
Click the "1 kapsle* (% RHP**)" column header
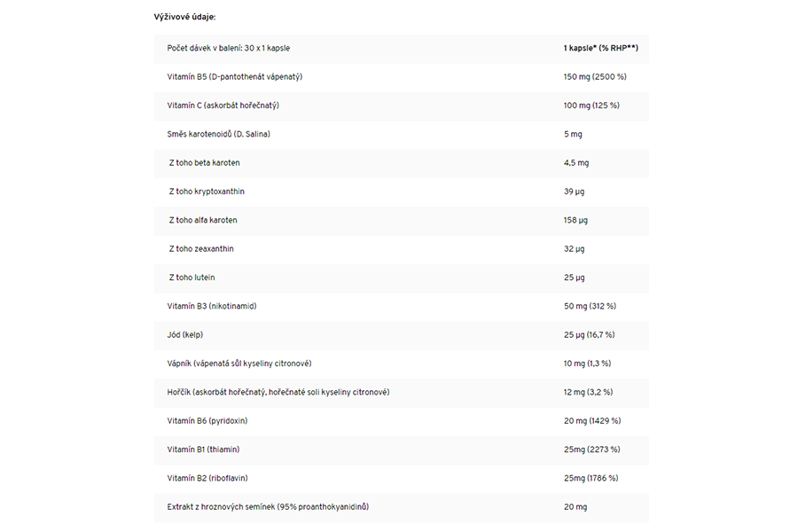[599, 48]
